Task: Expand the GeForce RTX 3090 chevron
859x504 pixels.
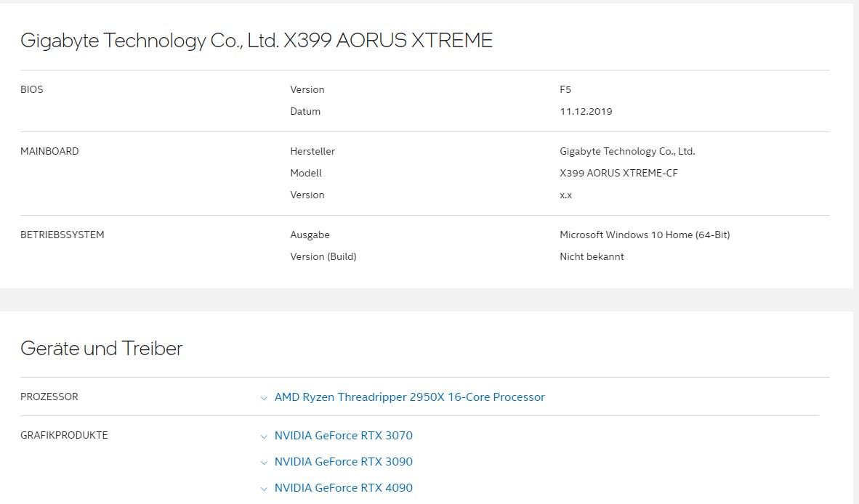Action: pyautogui.click(x=264, y=463)
